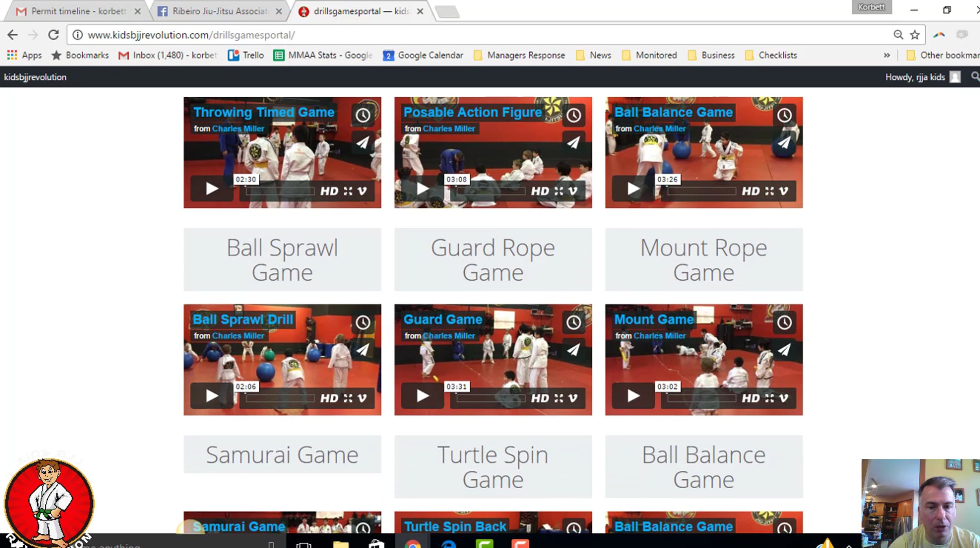
Task: Expand the hidden bookmarks chevron
Action: (x=887, y=55)
